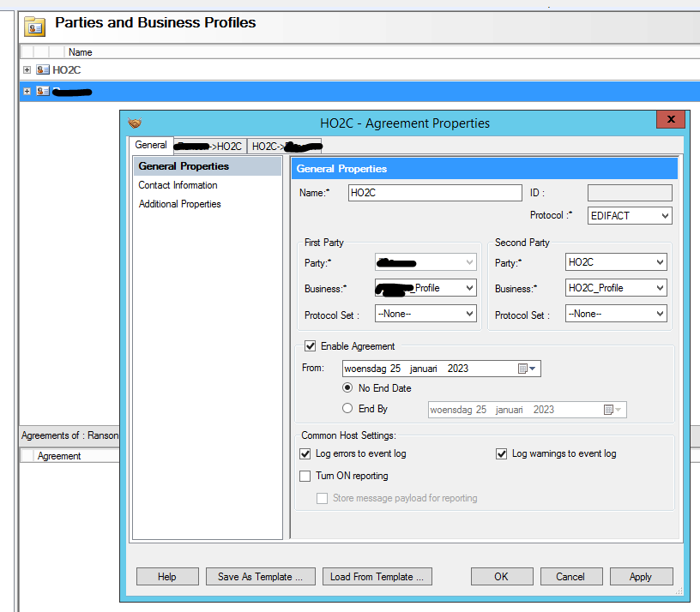The width and height of the screenshot is (700, 612).
Task: Click the Save As Template button
Action: [x=260, y=576]
